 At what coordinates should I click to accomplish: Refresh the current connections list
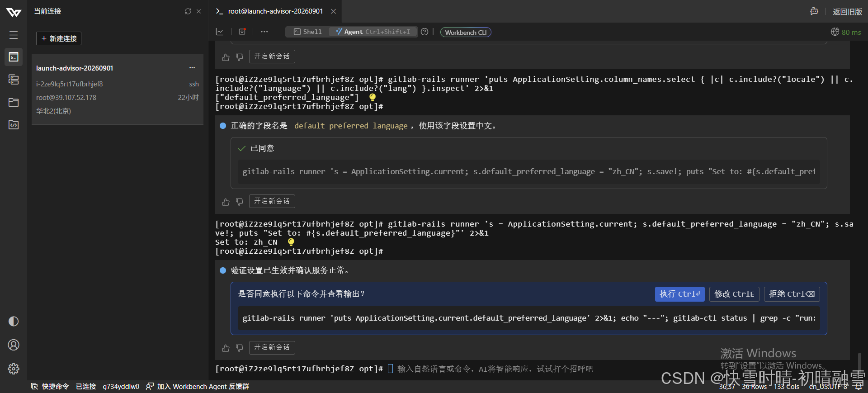click(188, 11)
